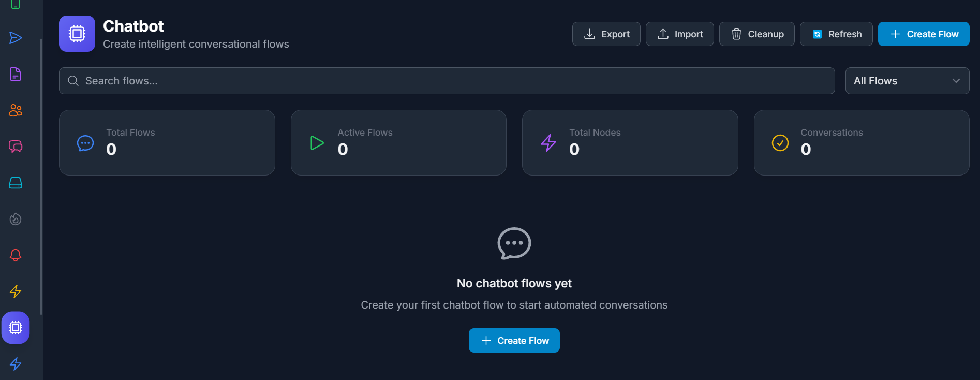Click the sidebar vertical scrollbar
Viewport: 980px width, 380px height.
(41, 176)
